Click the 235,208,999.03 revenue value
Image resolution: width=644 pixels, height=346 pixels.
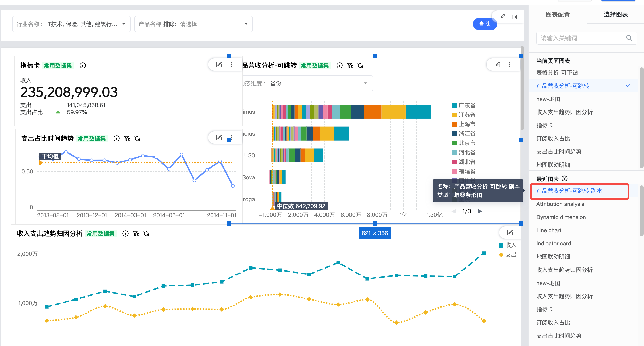click(x=69, y=92)
